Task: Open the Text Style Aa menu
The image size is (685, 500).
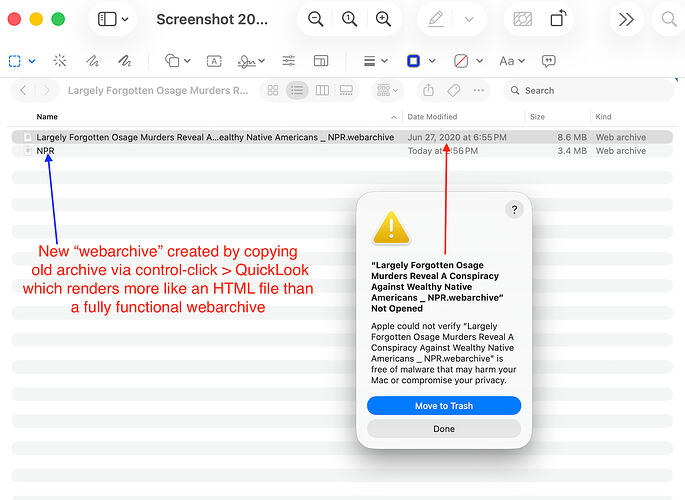Action: tap(512, 61)
